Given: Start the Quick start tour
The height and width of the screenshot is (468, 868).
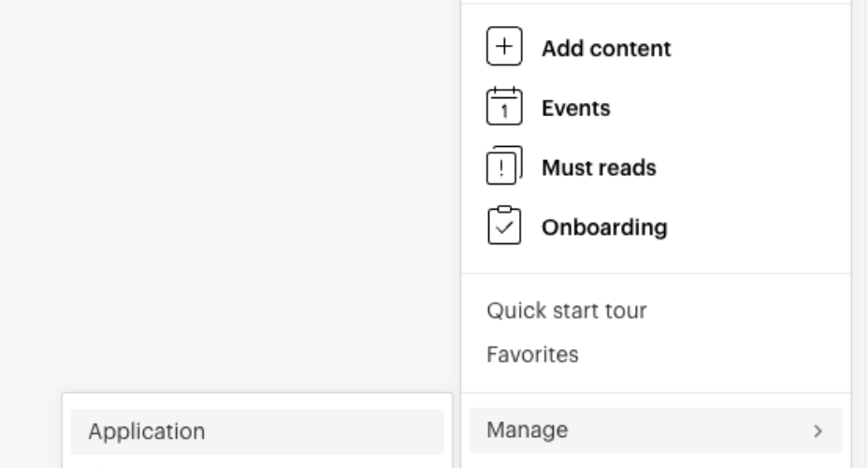Looking at the screenshot, I should 566,311.
